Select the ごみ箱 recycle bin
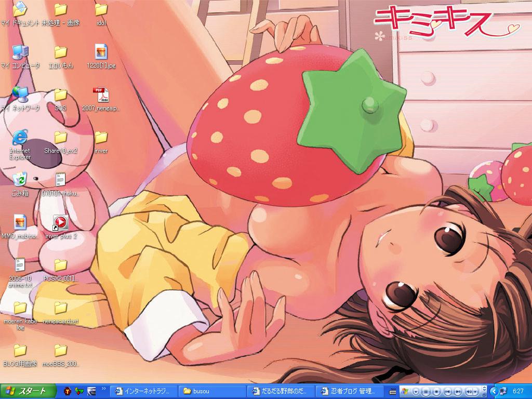Screen dimensions: 532x399 coord(20,184)
